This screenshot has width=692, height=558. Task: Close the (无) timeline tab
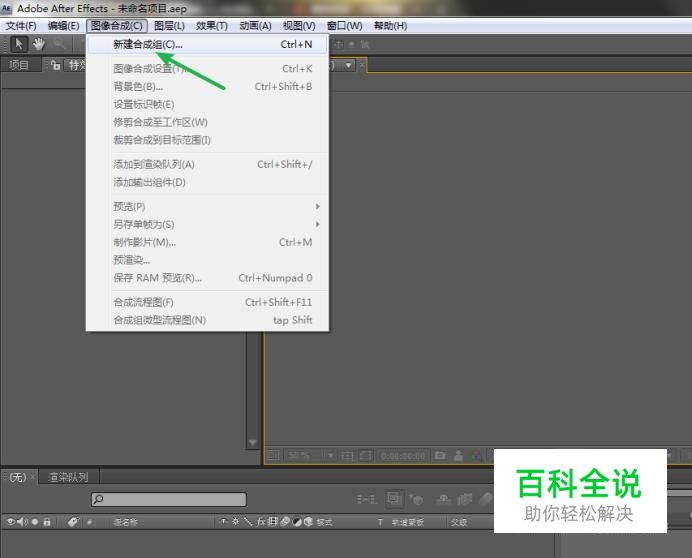[33, 477]
